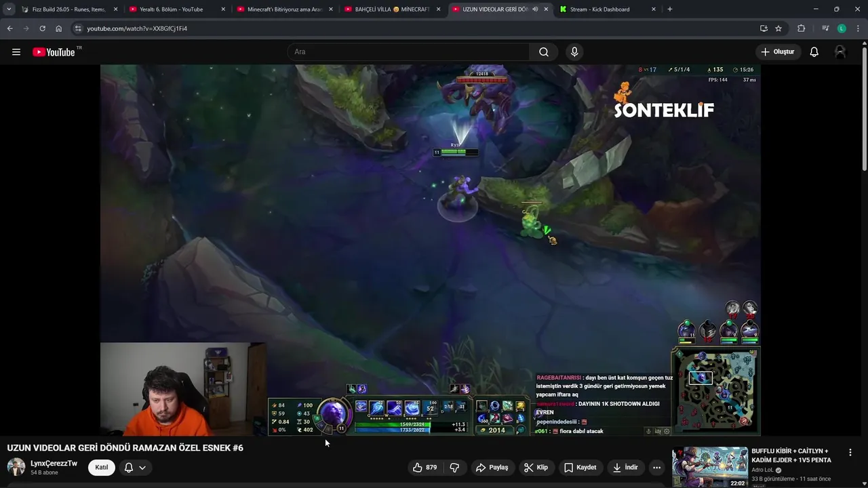Start voice search with the microphone
This screenshot has width=868, height=488.
click(x=574, y=52)
